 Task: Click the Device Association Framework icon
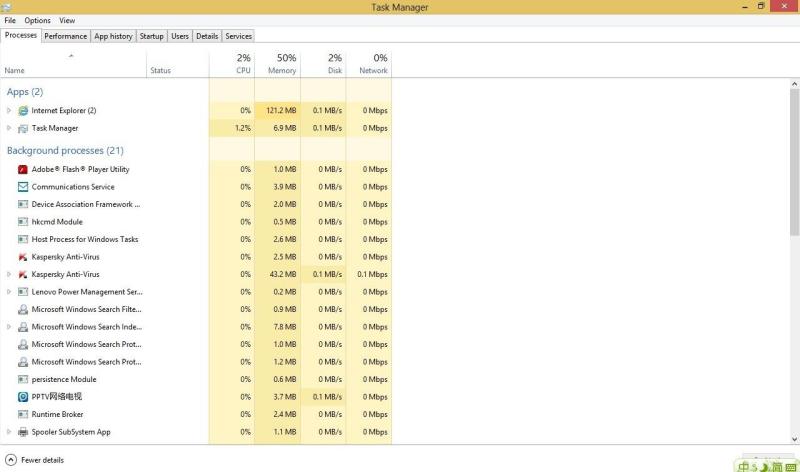click(23, 204)
